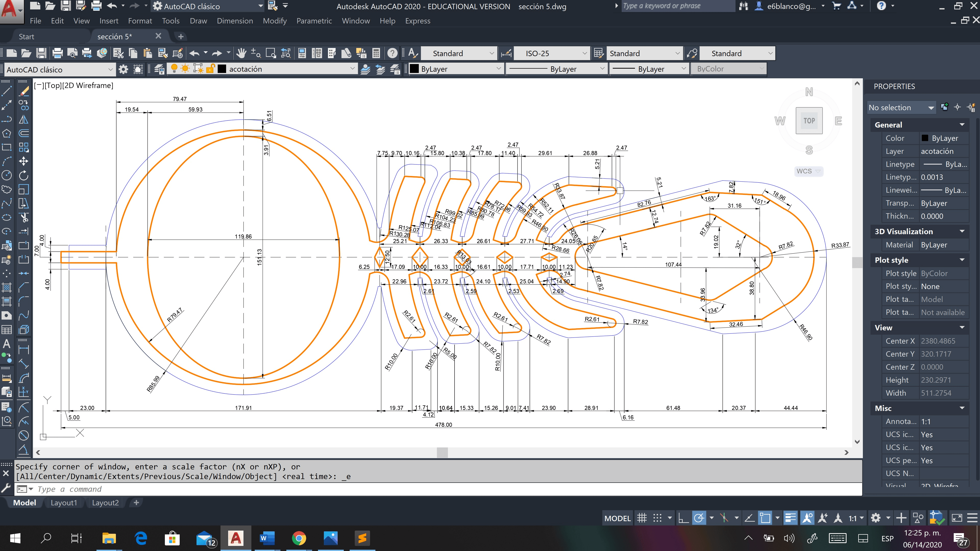Choose the Circle drawing tool
Image resolution: width=980 pixels, height=551 pixels.
coord(7,175)
